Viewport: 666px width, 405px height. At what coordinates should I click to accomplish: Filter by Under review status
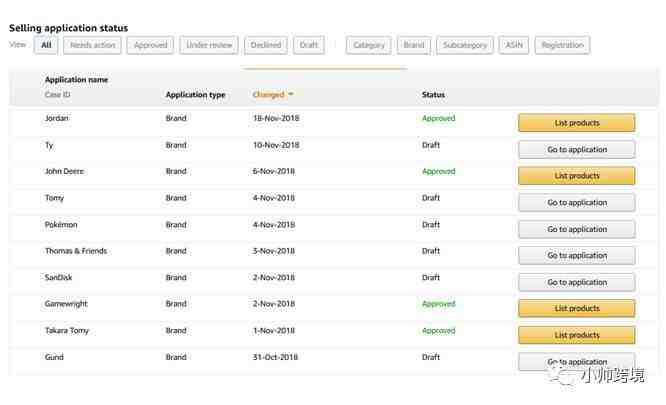click(209, 45)
